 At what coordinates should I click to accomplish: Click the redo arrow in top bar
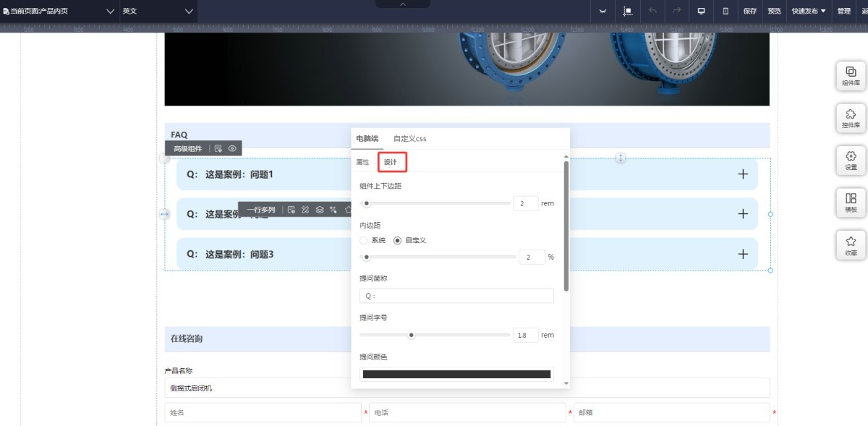point(677,11)
